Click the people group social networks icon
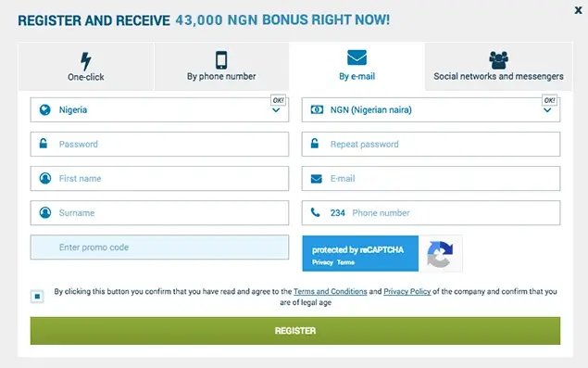The image size is (588, 368). 498,60
